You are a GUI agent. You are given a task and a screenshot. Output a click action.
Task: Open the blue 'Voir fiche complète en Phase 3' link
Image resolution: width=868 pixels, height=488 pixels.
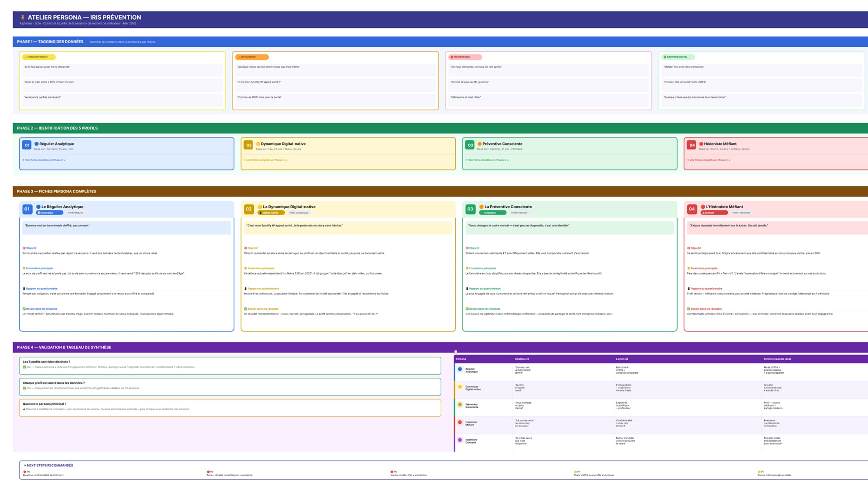click(44, 160)
